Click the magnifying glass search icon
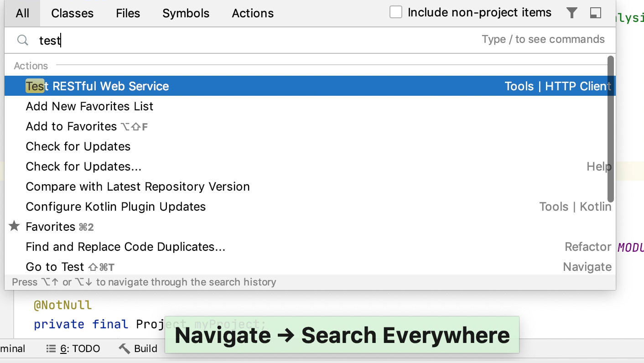644x363 pixels. click(22, 40)
